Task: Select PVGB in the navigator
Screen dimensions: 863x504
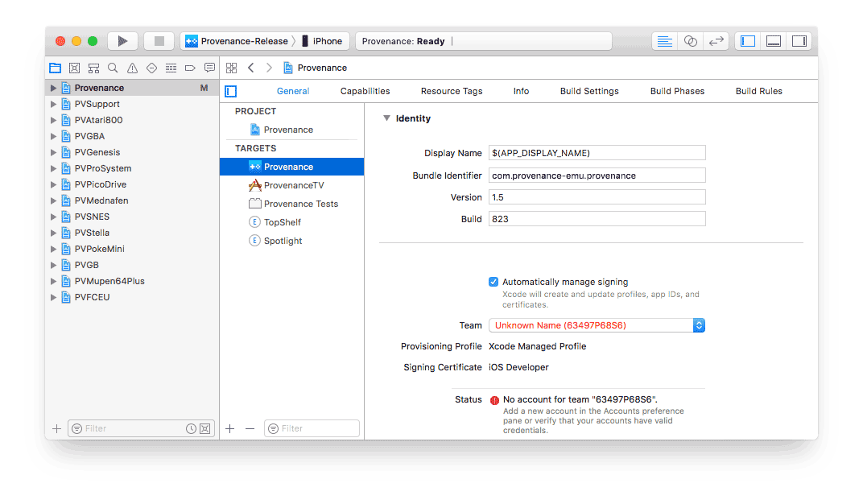Action: click(132, 265)
